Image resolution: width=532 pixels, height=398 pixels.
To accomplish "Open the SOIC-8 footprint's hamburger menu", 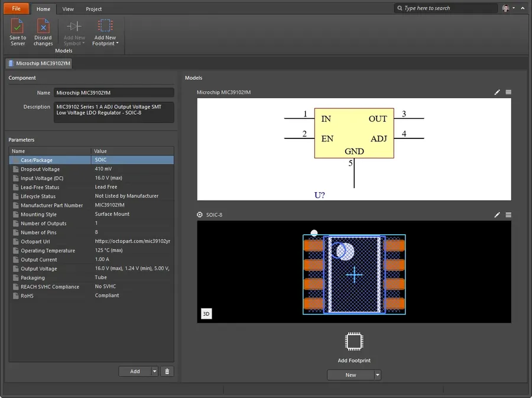I will 508,215.
